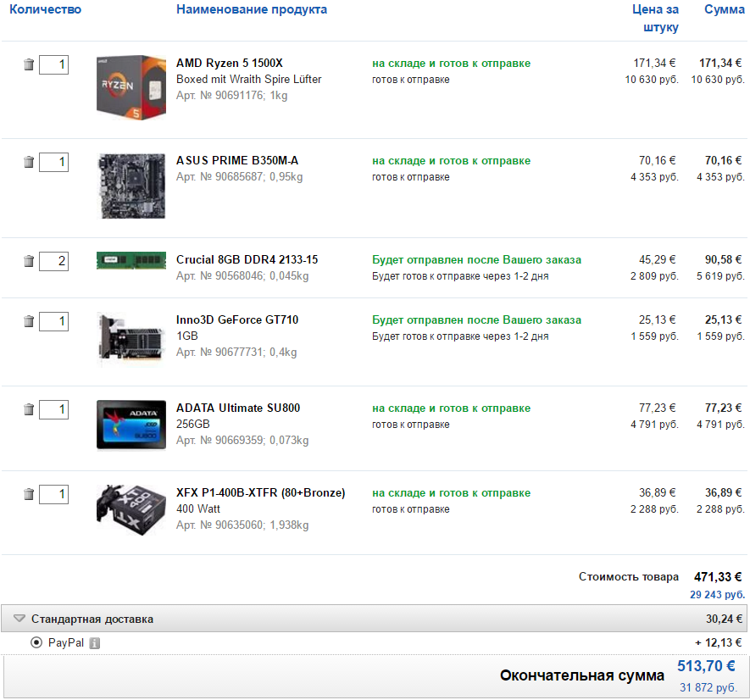The width and height of the screenshot is (750, 700).
Task: Click Арт. № 90691176; 1kg text
Action: (232, 96)
